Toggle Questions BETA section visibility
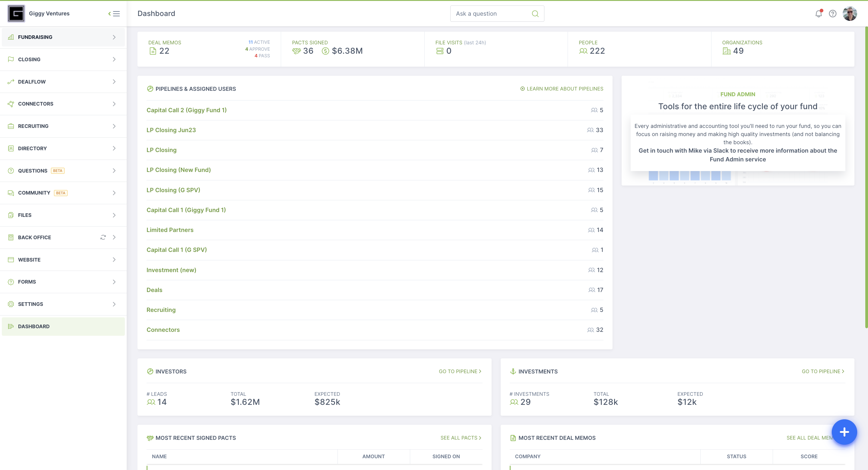 tap(114, 170)
